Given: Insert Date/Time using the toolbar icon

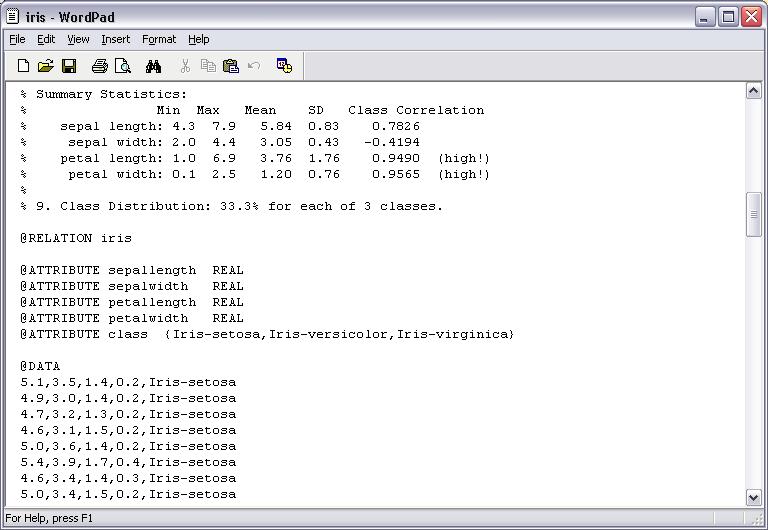Looking at the screenshot, I should (x=284, y=66).
